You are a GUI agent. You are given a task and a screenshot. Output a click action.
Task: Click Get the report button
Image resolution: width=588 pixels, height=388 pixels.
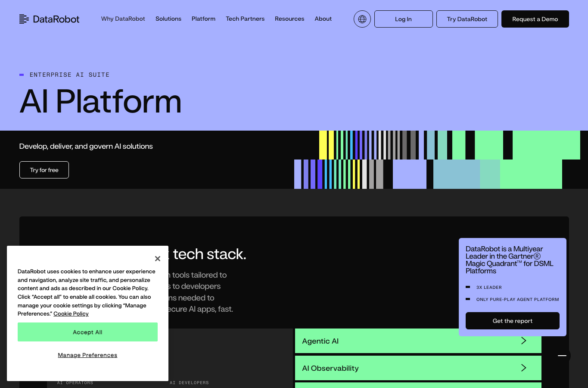(513, 321)
